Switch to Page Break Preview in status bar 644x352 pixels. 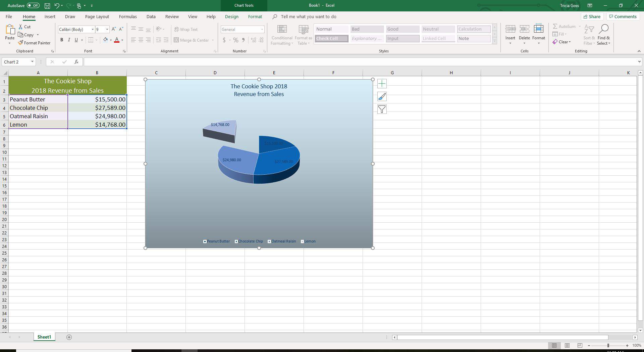pos(580,345)
